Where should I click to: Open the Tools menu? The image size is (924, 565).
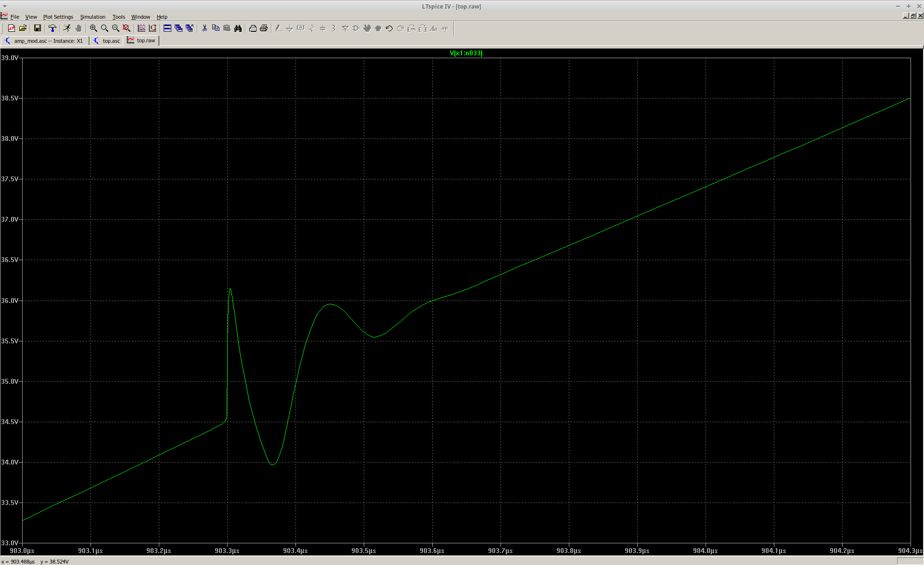pyautogui.click(x=118, y=17)
